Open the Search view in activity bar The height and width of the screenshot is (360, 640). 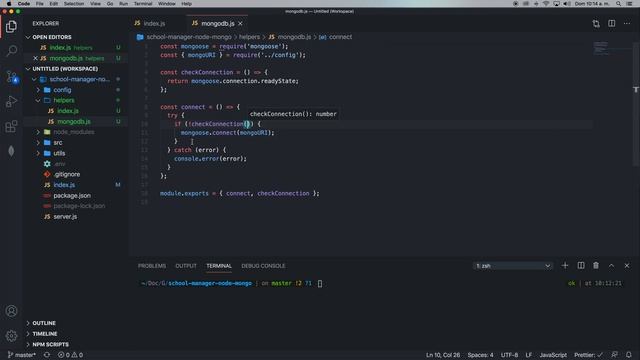(11, 51)
